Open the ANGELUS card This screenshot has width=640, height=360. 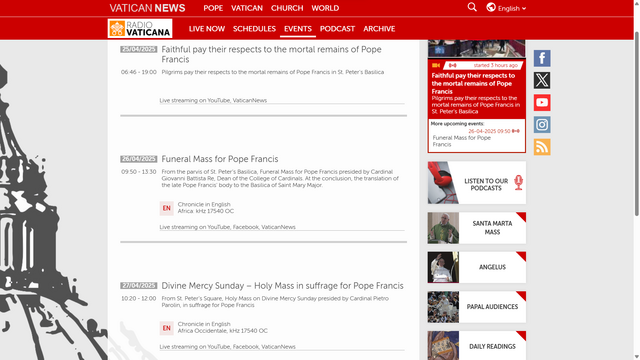(476, 267)
